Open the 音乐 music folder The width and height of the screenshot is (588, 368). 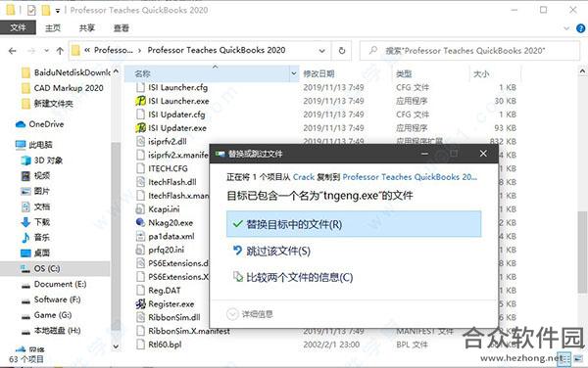(x=35, y=238)
